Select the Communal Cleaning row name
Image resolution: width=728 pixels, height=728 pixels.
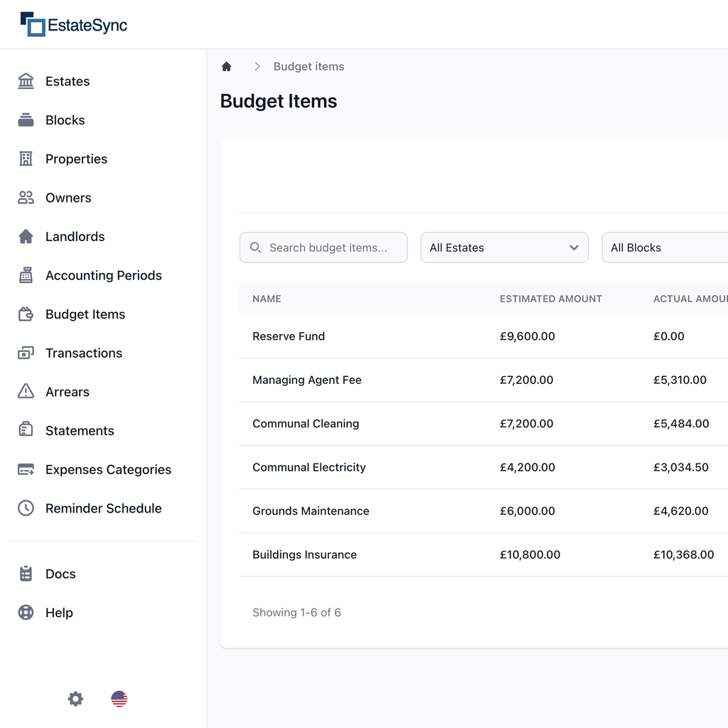click(306, 424)
